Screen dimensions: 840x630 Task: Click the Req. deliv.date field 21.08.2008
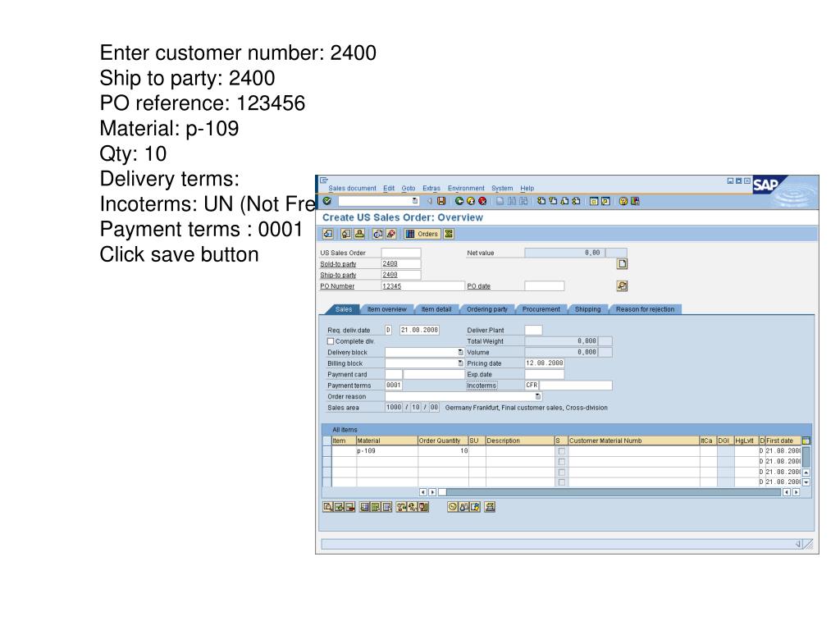point(419,330)
